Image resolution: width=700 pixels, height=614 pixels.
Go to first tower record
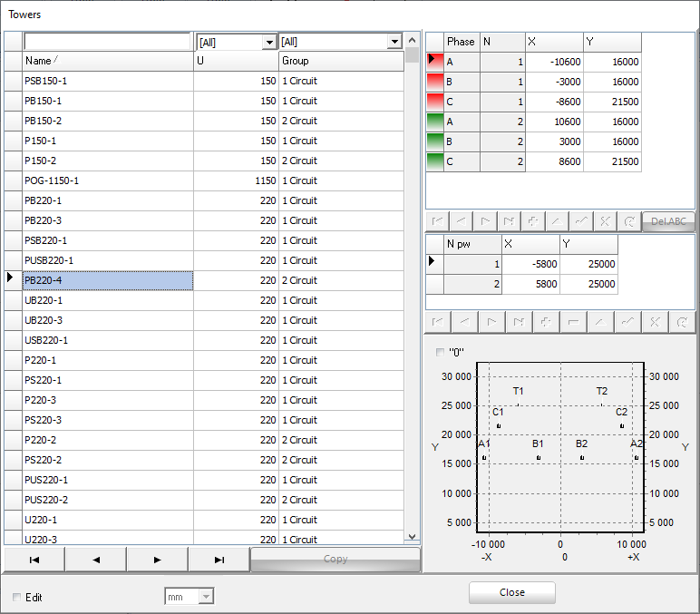tap(34, 560)
